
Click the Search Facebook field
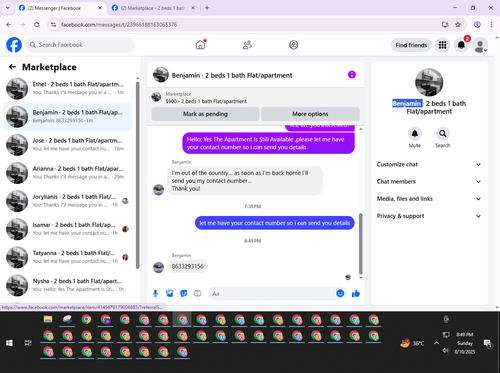(80, 45)
